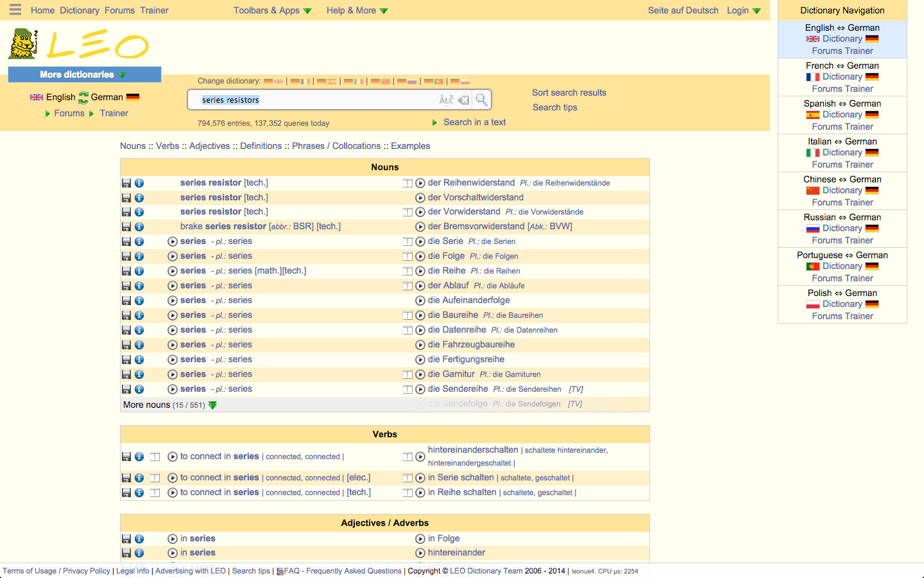Play pronunciation of 'der Bremsvorwiderstand'
The width and height of the screenshot is (924, 578).
[x=420, y=227]
